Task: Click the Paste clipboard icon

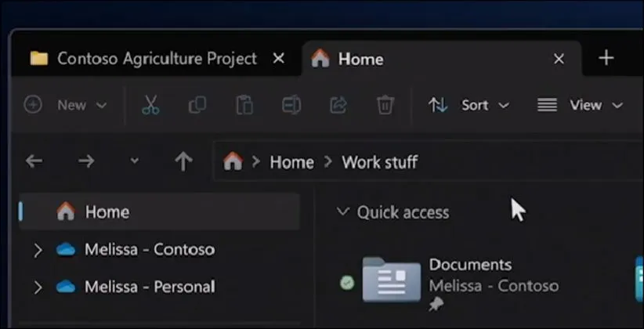Action: coord(244,105)
